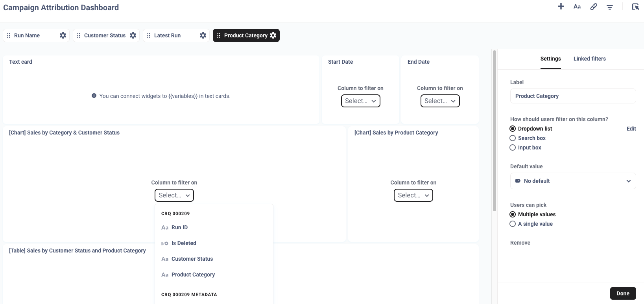The width and height of the screenshot is (644, 304).
Task: Open Start Date column Select dropdown
Action: coord(360,101)
